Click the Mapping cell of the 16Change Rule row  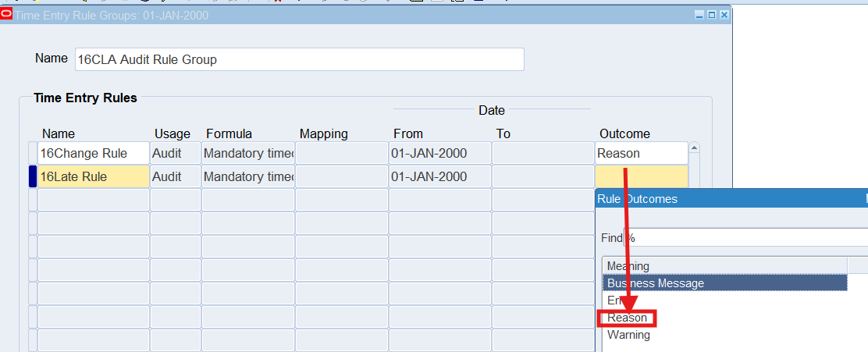click(341, 154)
